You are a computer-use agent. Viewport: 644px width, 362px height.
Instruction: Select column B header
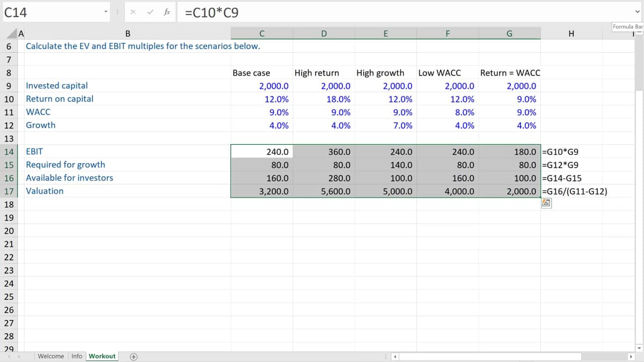coord(127,34)
